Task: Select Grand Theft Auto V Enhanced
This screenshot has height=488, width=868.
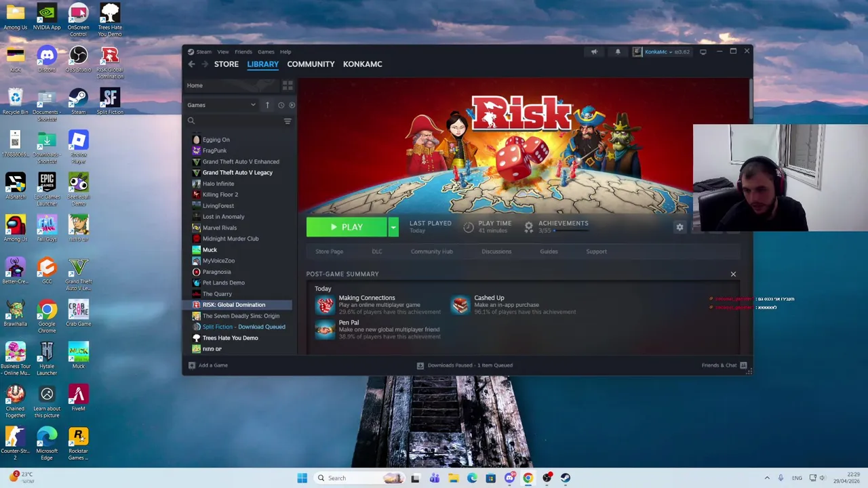Action: pos(241,161)
